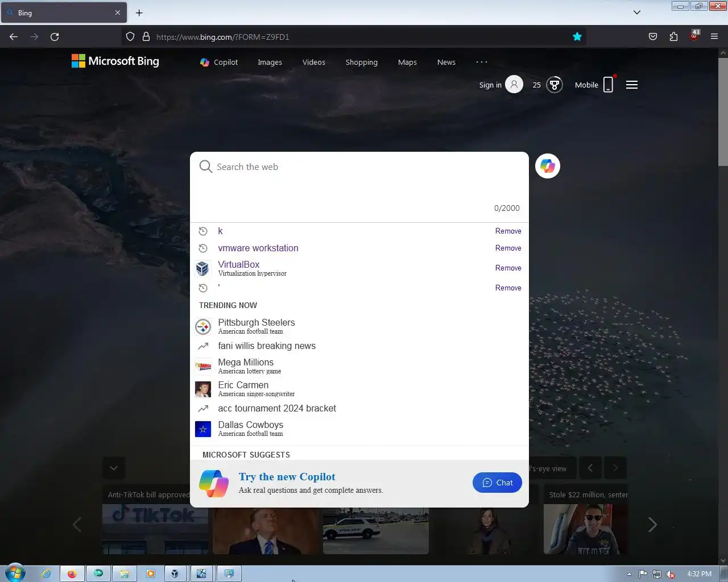Remove the 'k' search history entry
Viewport: 728px width, 582px height.
click(508, 231)
